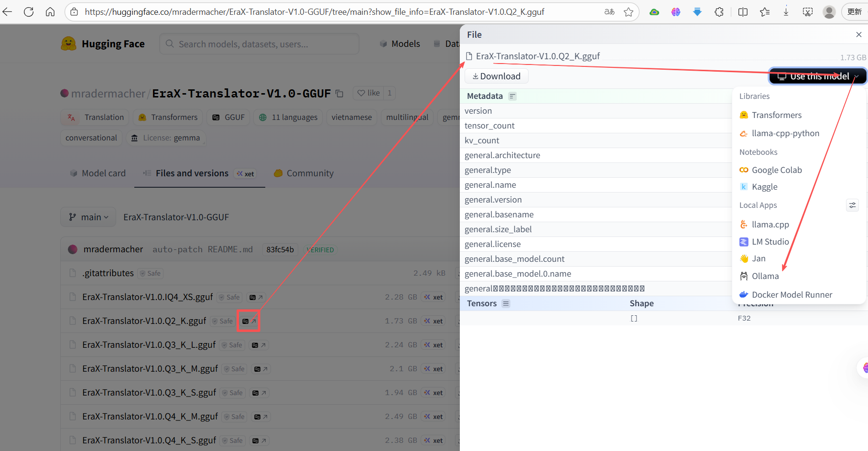Open GGUF info for Q2_K file
Screen dimensions: 868x451
(249, 321)
